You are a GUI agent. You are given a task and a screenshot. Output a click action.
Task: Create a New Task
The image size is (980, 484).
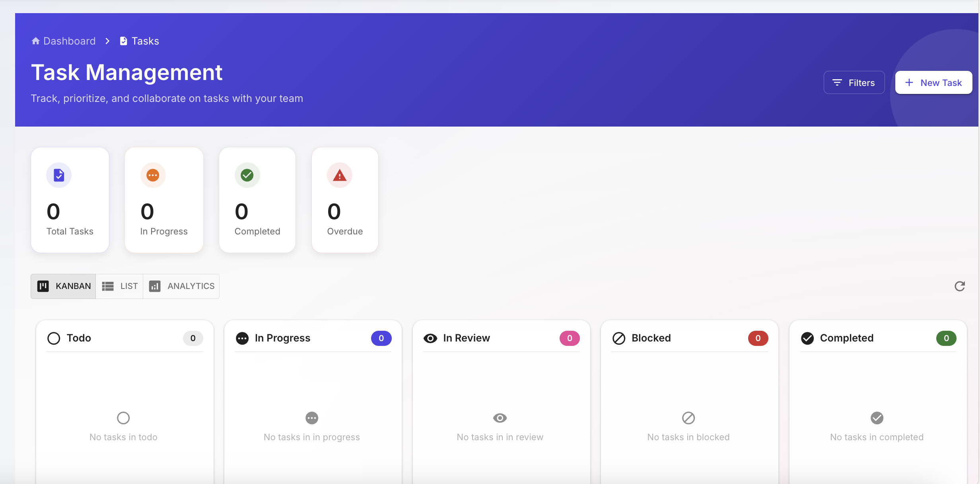pyautogui.click(x=933, y=82)
